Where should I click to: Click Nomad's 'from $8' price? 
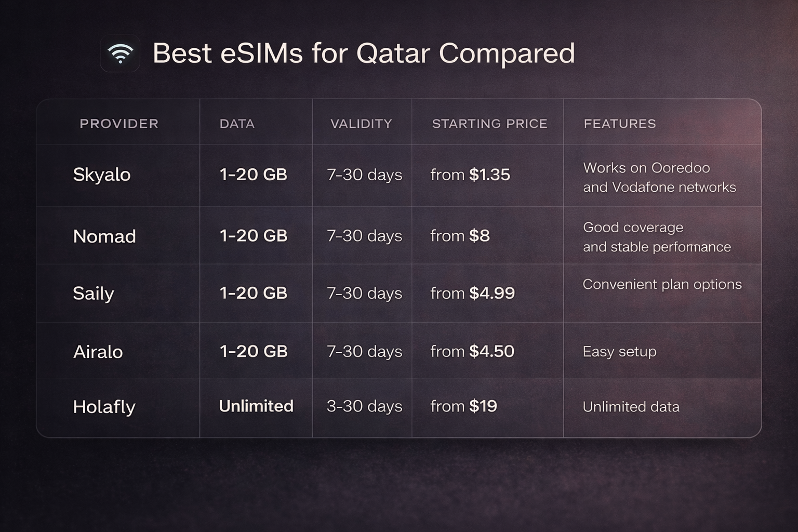tap(460, 236)
